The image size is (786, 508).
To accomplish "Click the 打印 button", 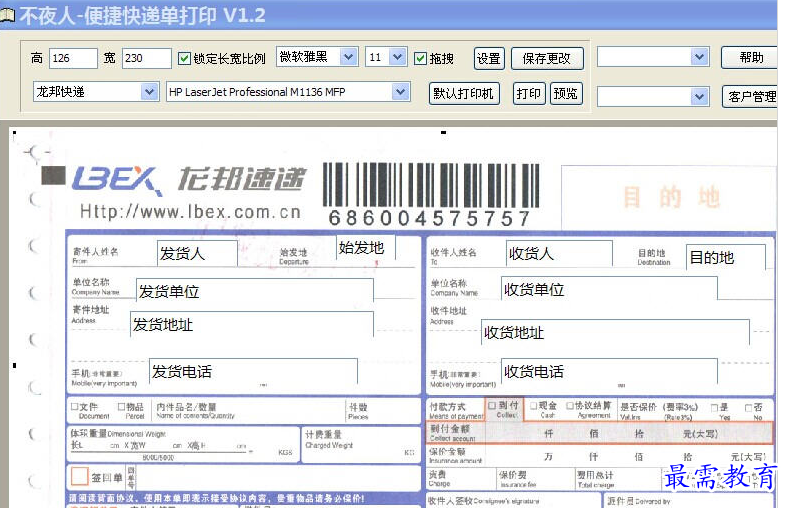I will (x=529, y=94).
